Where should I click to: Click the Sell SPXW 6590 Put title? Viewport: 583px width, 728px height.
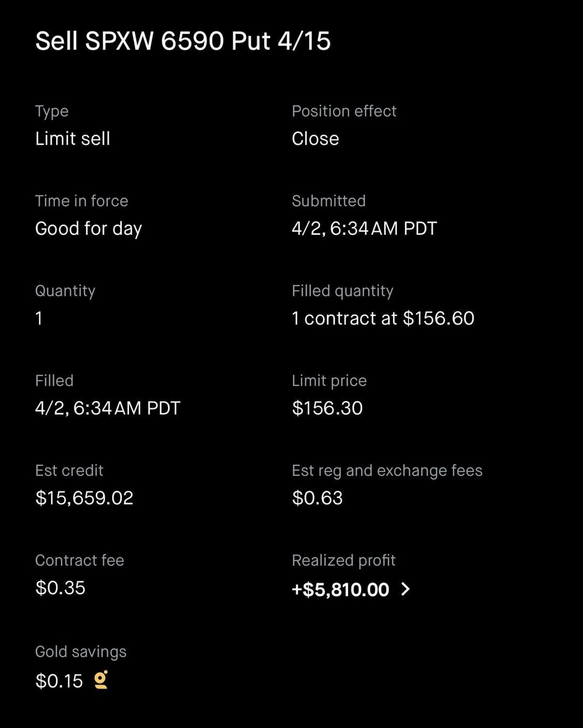coord(182,41)
